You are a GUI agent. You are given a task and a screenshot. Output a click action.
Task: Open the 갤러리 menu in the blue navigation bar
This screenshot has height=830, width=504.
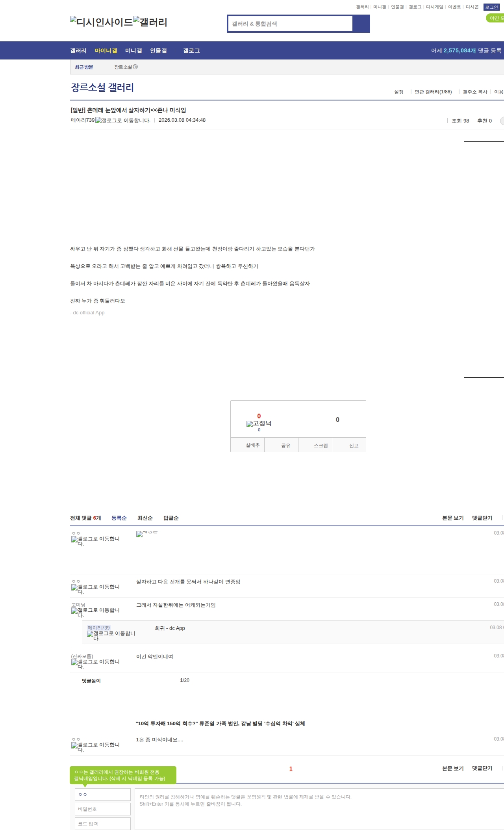pos(78,51)
